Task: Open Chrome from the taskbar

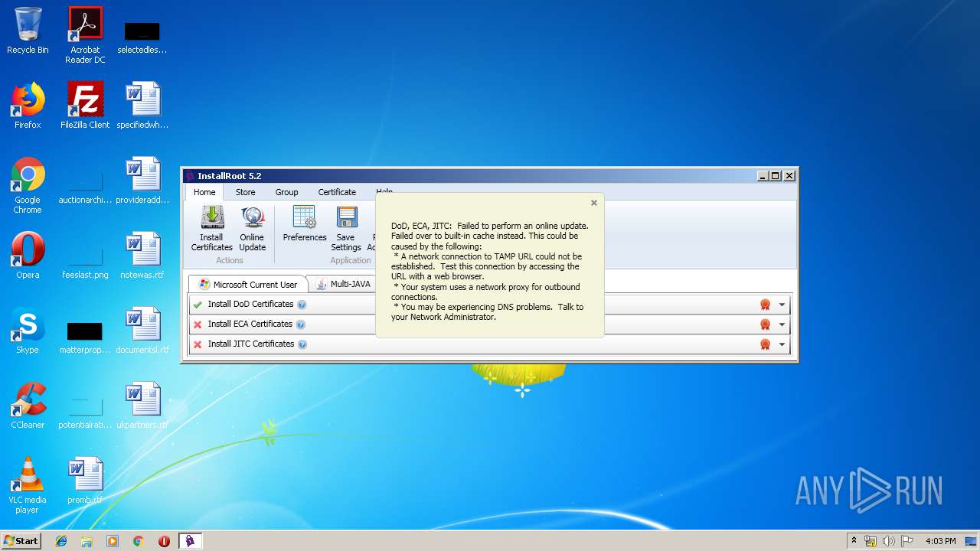Action: (139, 541)
